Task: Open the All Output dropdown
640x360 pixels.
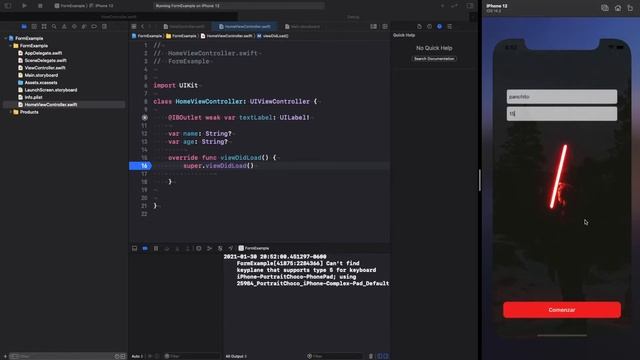Action: [x=237, y=356]
